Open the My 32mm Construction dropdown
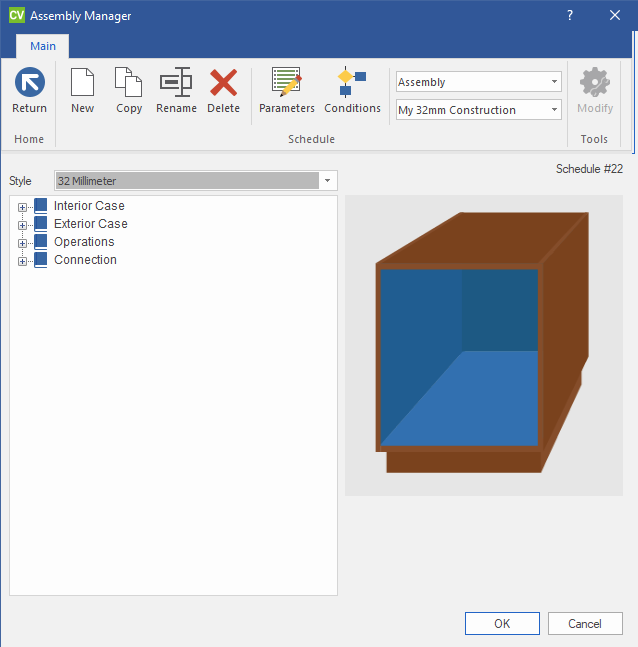 click(x=554, y=110)
